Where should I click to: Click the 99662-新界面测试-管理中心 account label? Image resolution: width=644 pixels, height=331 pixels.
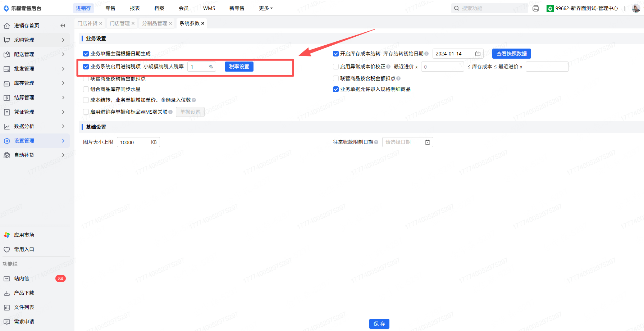click(587, 8)
